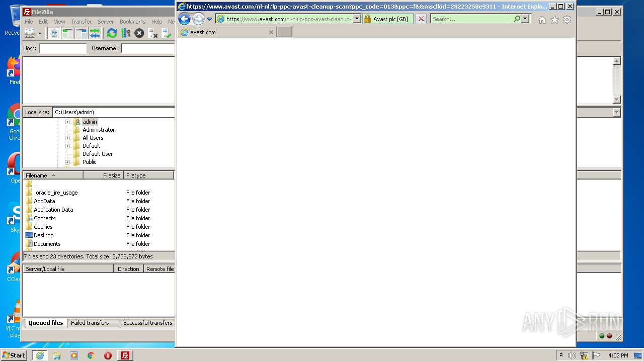Viewport: 644px width, 362px height.
Task: Toggle transfer queue display in FileZilla
Action: click(95, 33)
